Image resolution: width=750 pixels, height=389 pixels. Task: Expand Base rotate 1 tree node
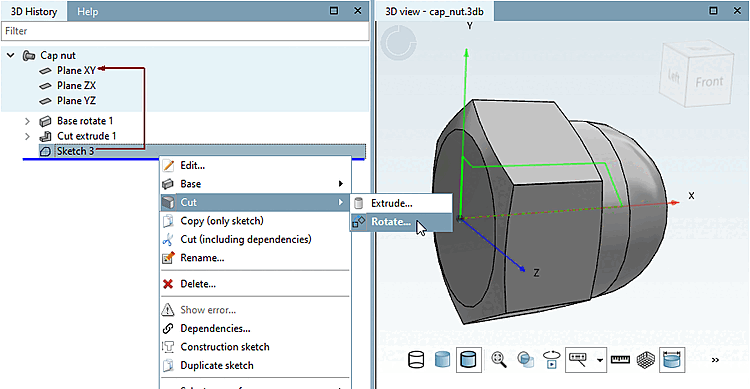[x=27, y=121]
